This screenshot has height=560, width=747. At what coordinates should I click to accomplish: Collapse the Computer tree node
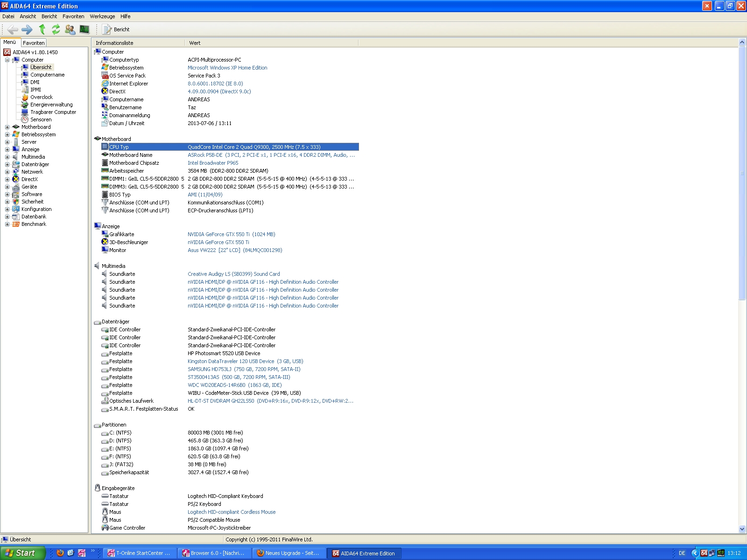7,60
